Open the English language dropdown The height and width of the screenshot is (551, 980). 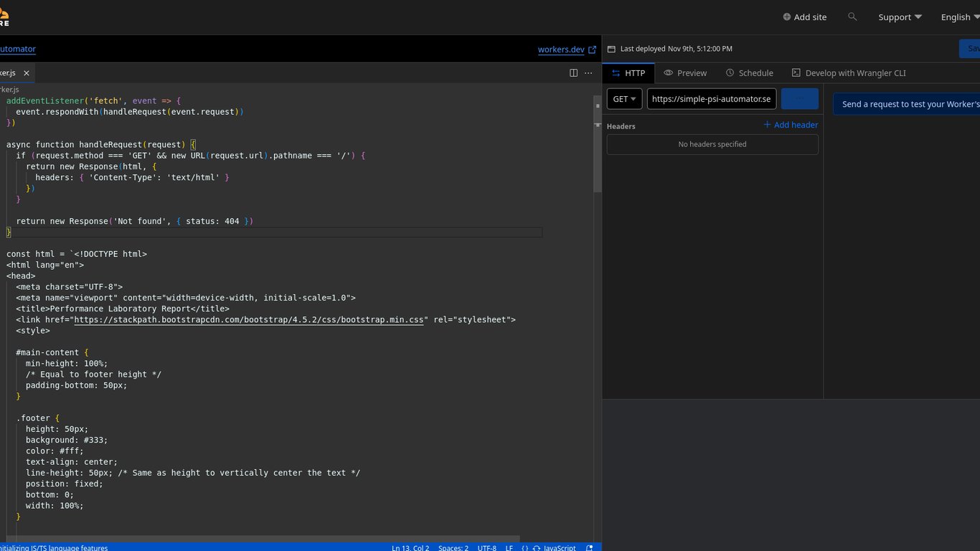pyautogui.click(x=959, y=17)
